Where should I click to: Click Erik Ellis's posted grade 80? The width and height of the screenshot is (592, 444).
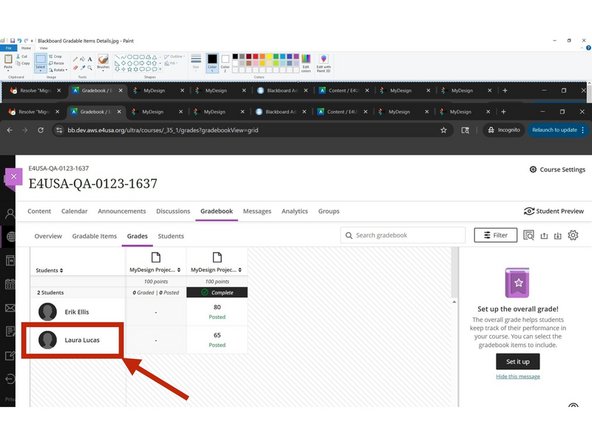(217, 307)
